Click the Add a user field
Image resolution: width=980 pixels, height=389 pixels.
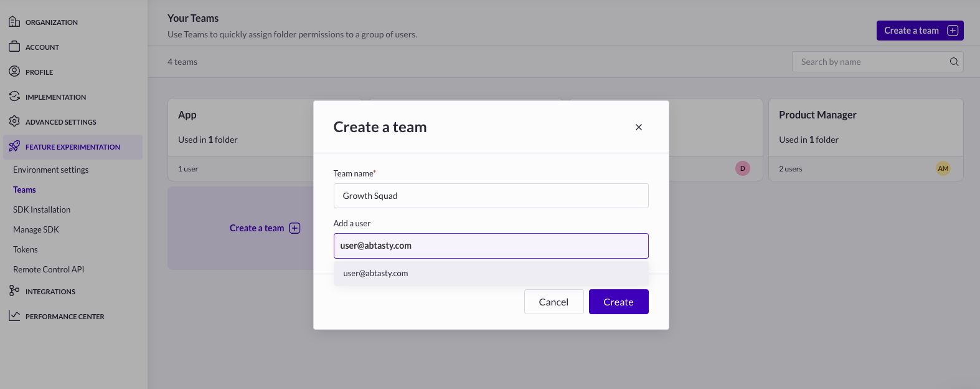(x=491, y=246)
